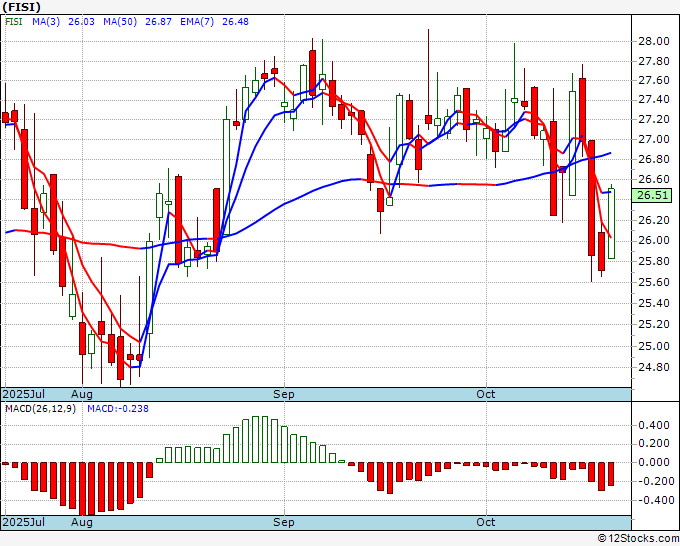The width and height of the screenshot is (680, 546).
Task: Click the 24.80 price axis label
Action: 654,367
